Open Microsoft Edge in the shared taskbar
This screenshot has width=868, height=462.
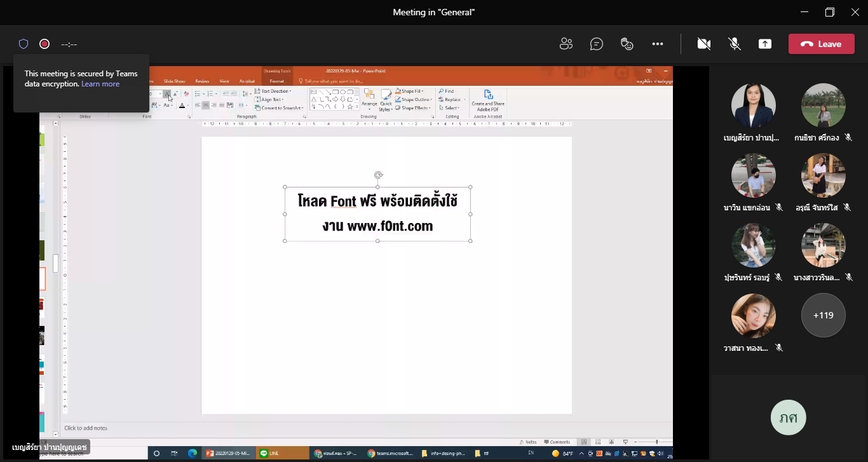193,453
